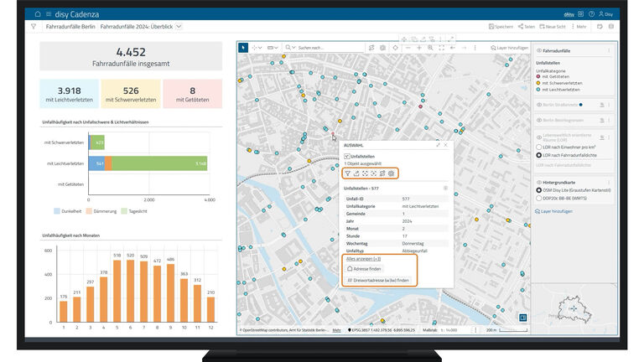Click the settings gear icon in selection popup
The width and height of the screenshot is (644, 362).
[392, 173]
